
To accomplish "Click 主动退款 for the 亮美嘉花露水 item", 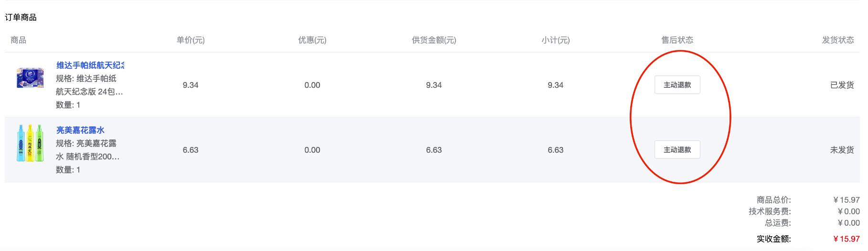I will pyautogui.click(x=677, y=150).
